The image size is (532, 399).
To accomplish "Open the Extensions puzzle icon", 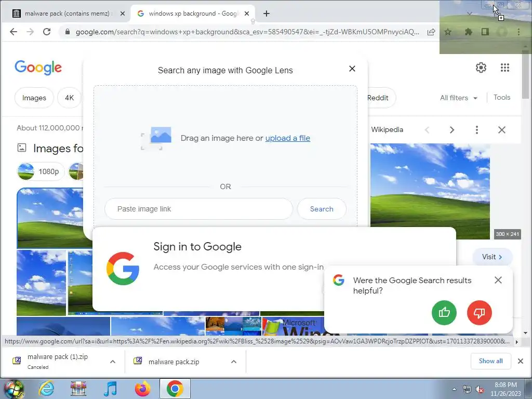I will tap(468, 32).
